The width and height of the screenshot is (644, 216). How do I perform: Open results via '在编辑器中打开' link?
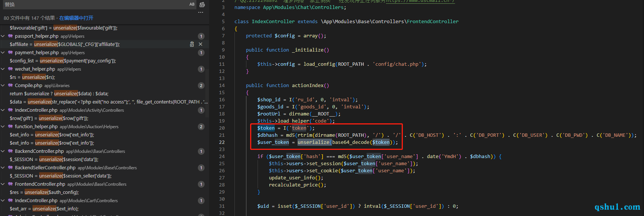click(x=76, y=18)
